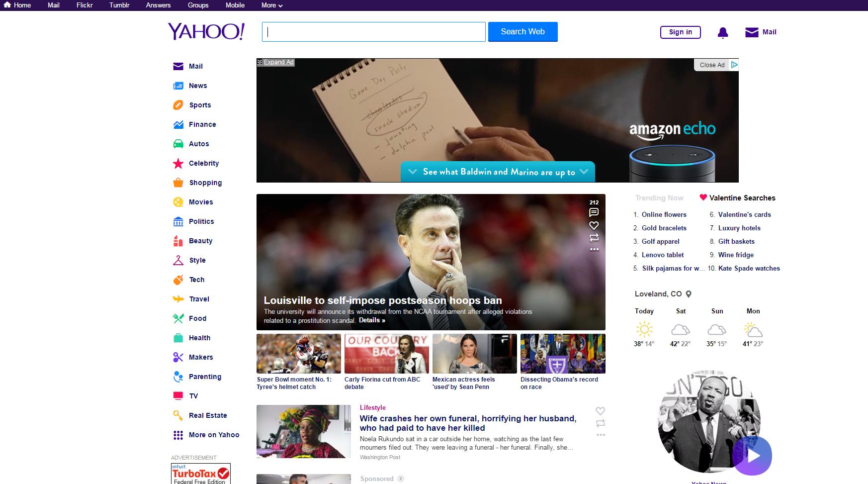The width and height of the screenshot is (868, 484).
Task: Click inside the Yahoo search field
Action: tap(373, 31)
